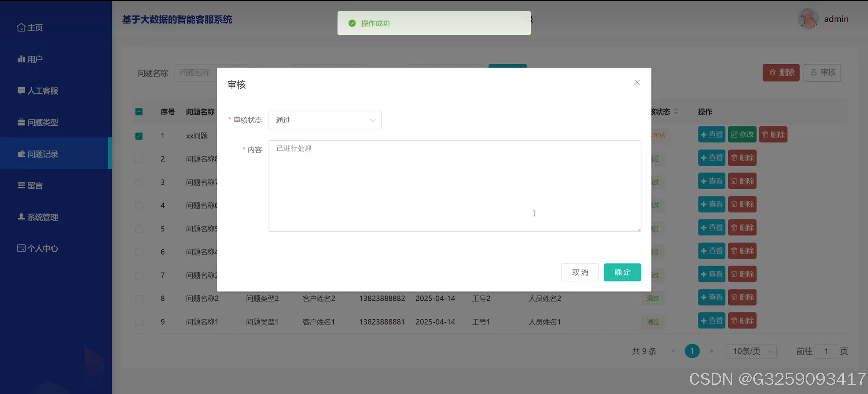Confirm the audit with 确定 button

pos(622,272)
